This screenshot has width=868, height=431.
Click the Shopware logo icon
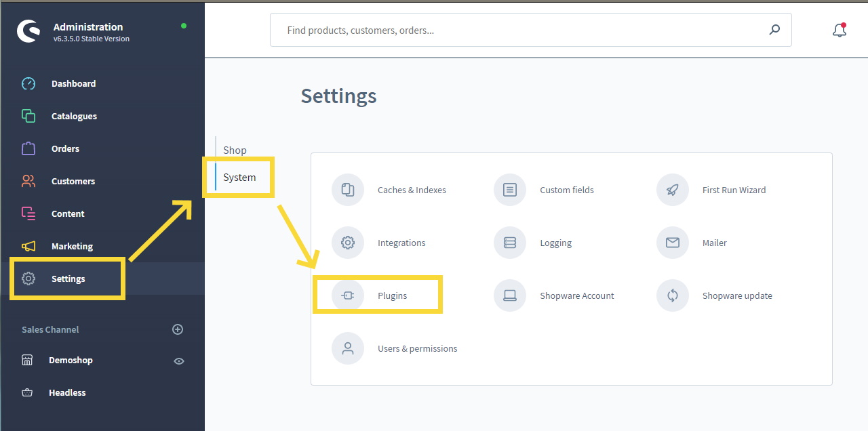tap(28, 32)
